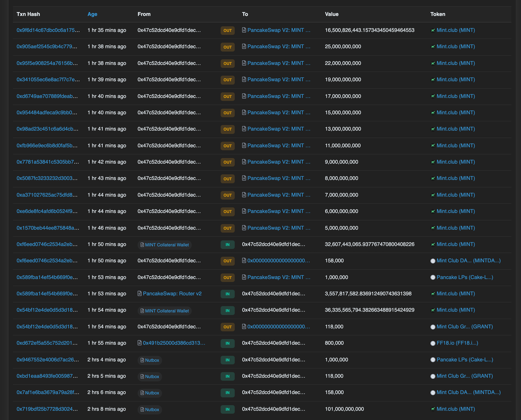Click the GRANT token icon in the 0xbd1eaa84 row
The height and width of the screenshot is (420, 521).
click(x=433, y=376)
